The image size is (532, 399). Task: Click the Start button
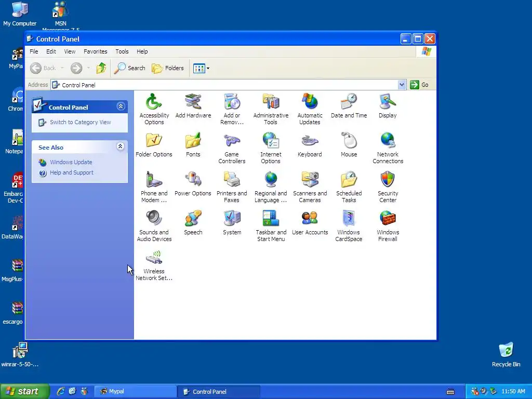(24, 392)
